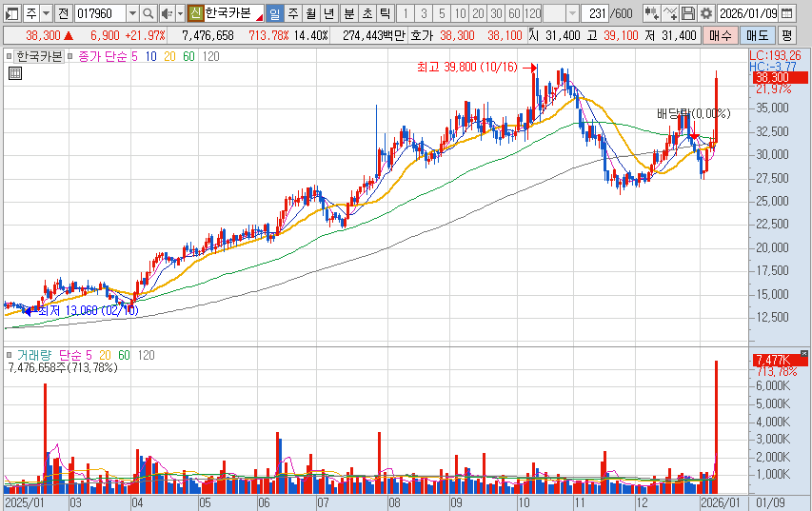812x511 pixels.
Task: Click the 01/09 date on time axis
Action: click(770, 502)
